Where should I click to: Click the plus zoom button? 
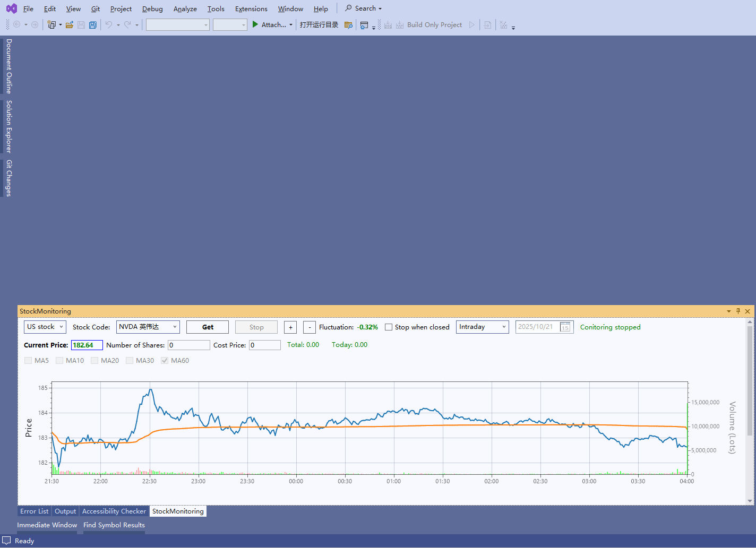[290, 327]
